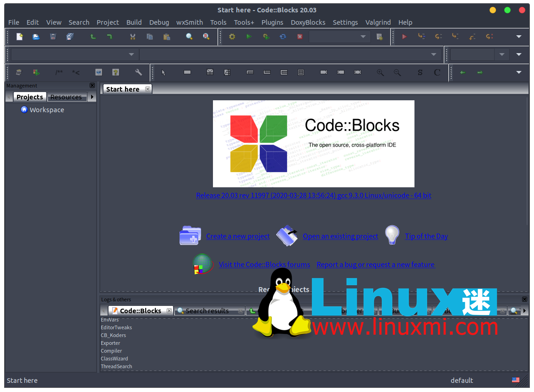Click the Run green play icon
Viewport: 534px width, 392px height.
click(249, 37)
